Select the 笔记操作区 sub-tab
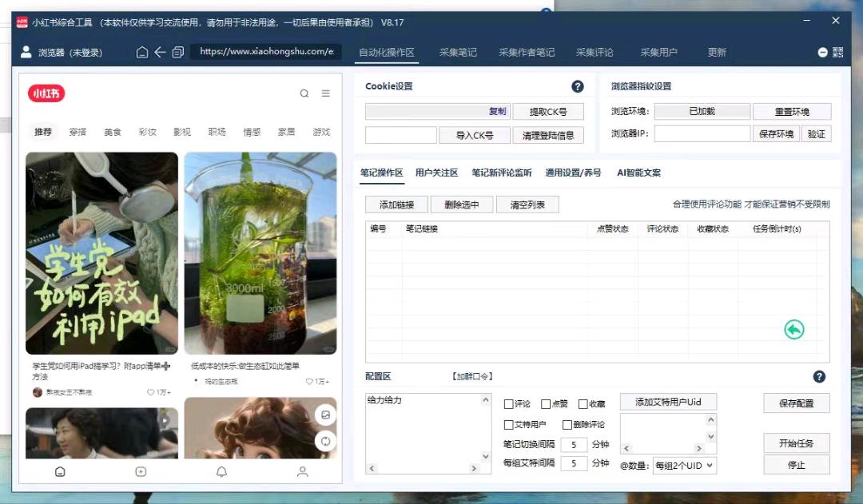 point(381,173)
